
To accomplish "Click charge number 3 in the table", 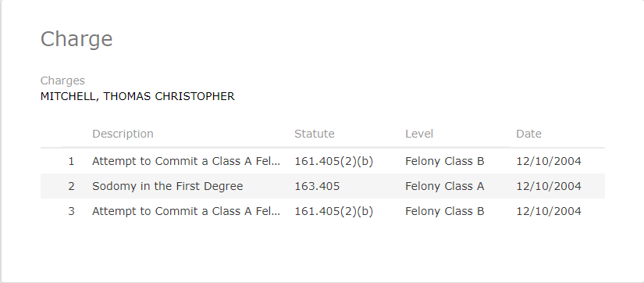I will click(x=72, y=211).
